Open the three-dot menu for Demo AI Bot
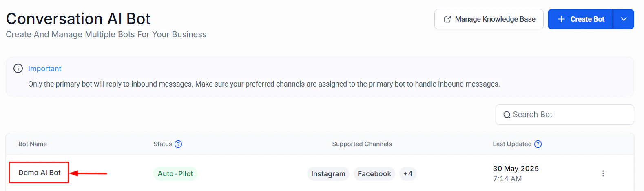The image size is (644, 191). (x=603, y=173)
